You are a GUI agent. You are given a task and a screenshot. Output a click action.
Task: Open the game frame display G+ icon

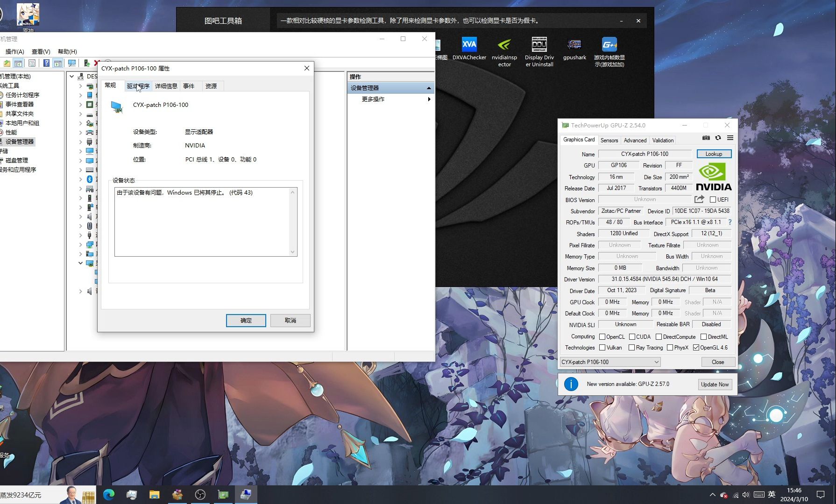(609, 52)
